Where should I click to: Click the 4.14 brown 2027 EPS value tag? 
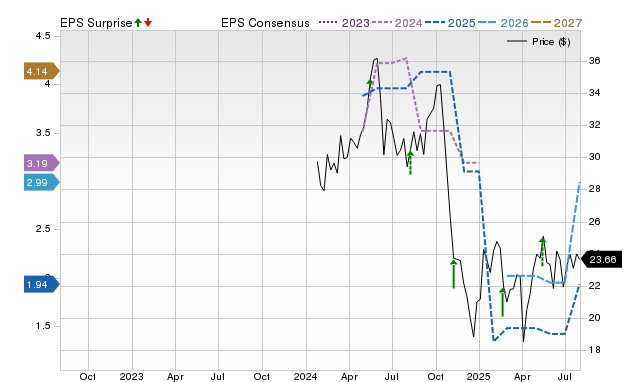click(41, 71)
